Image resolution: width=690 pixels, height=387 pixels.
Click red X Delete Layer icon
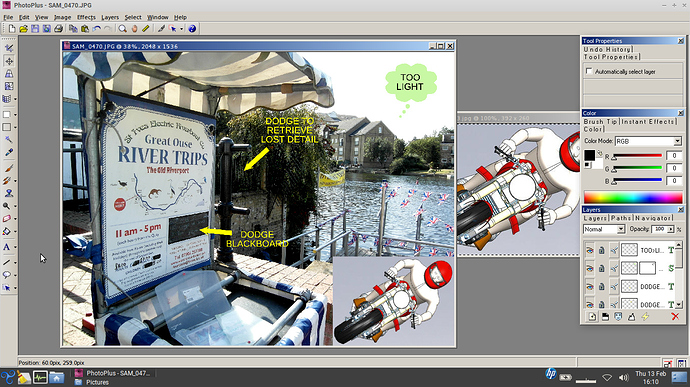tap(675, 317)
